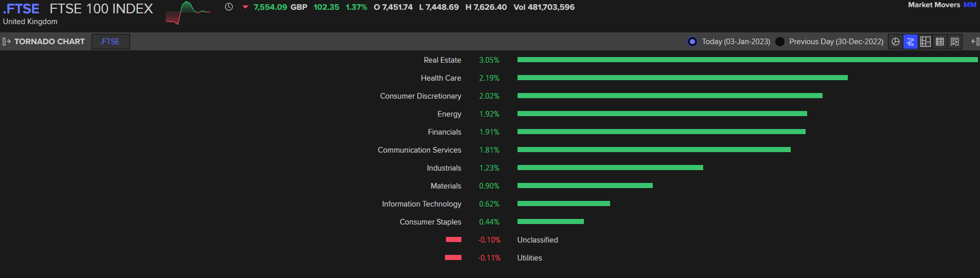
Task: Click the Energy green bar
Action: (x=662, y=114)
